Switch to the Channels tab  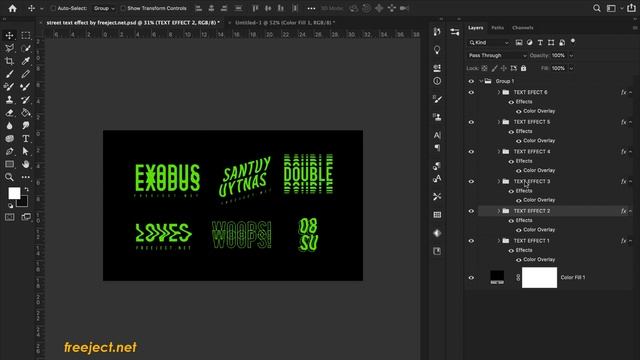(523, 28)
